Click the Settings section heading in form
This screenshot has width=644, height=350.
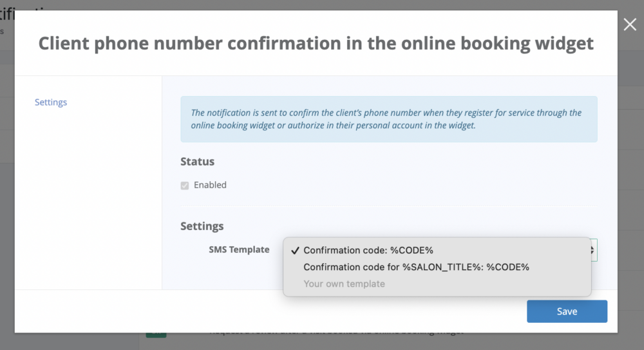202,226
